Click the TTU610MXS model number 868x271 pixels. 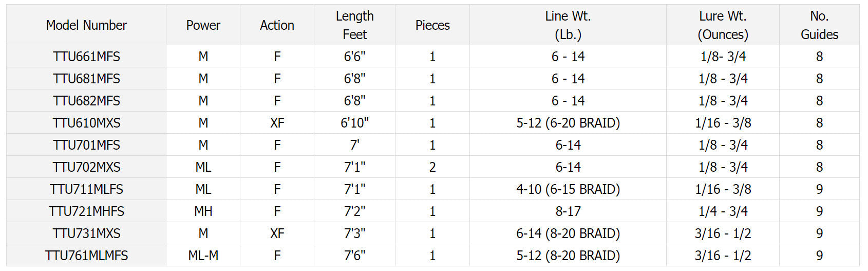point(86,123)
